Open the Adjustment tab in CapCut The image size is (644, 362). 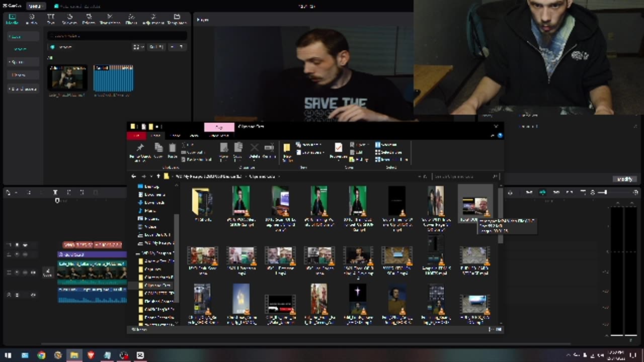click(x=153, y=19)
